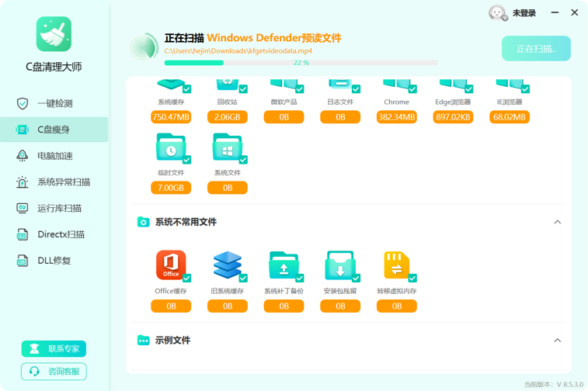Viewport: 588px width, 391px height.
Task: Open the 一键检测 menu item
Action: pos(54,103)
